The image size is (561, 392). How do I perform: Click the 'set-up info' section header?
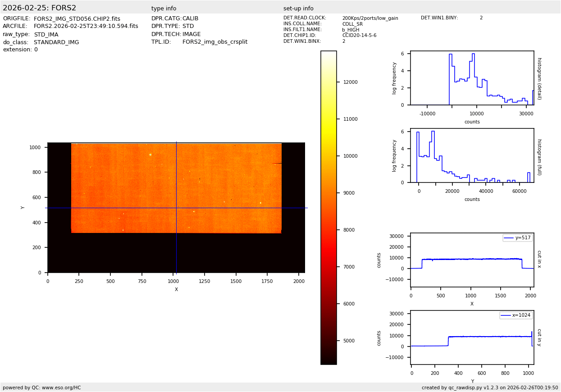point(298,9)
